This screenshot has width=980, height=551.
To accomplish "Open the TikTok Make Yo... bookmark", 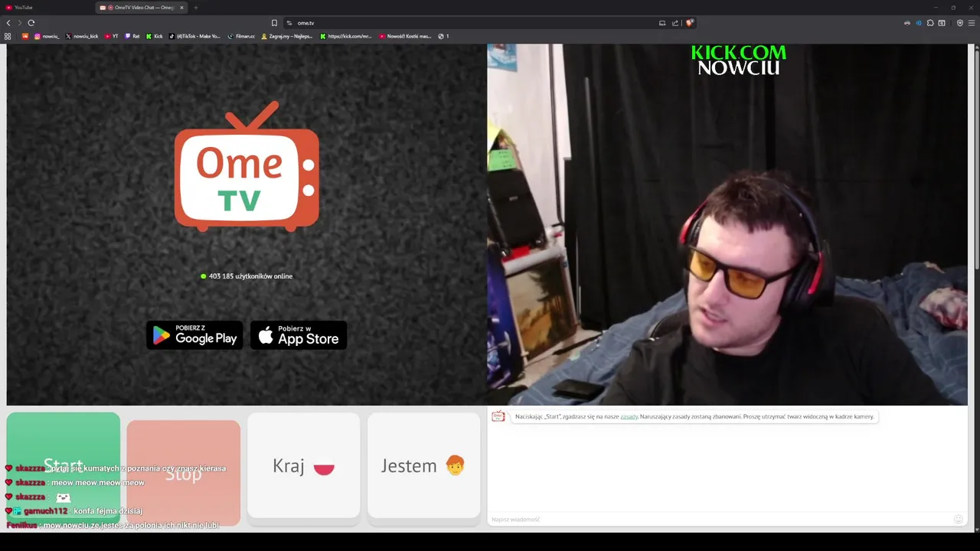I will click(x=194, y=36).
